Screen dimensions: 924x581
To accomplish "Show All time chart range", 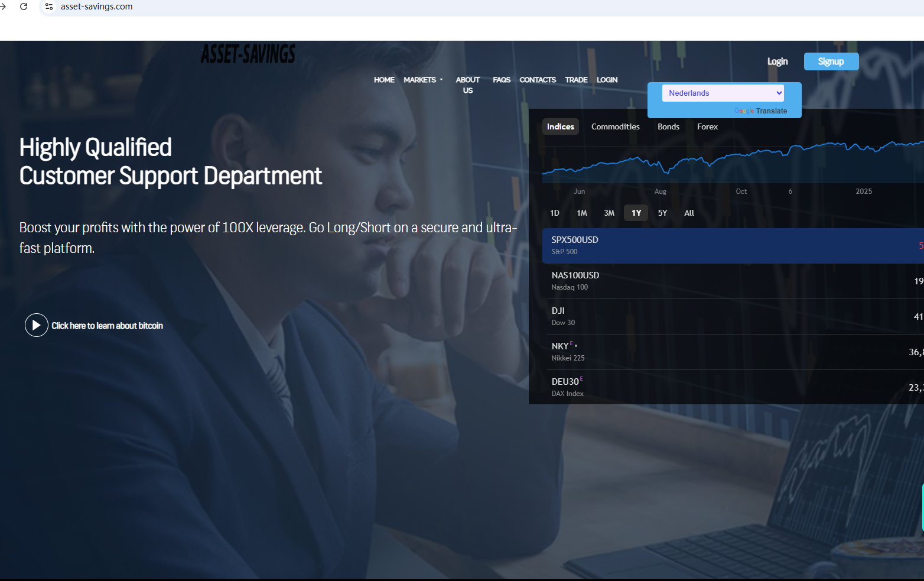I will [x=689, y=213].
